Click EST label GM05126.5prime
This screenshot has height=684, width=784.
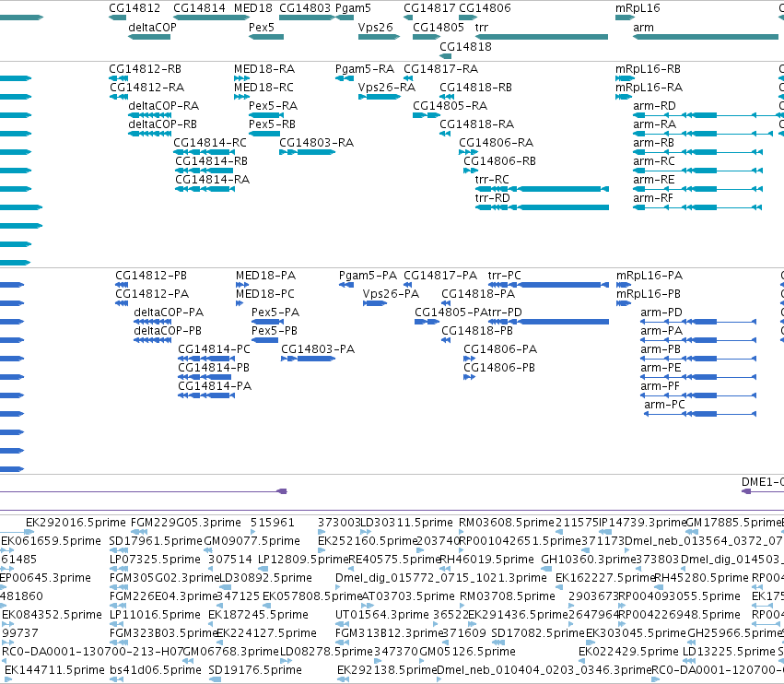[467, 652]
